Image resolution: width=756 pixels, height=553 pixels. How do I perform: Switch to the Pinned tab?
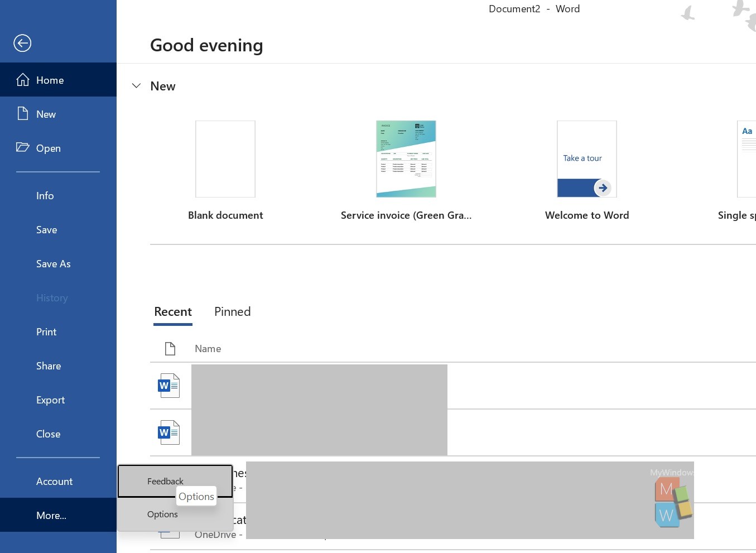[233, 311]
